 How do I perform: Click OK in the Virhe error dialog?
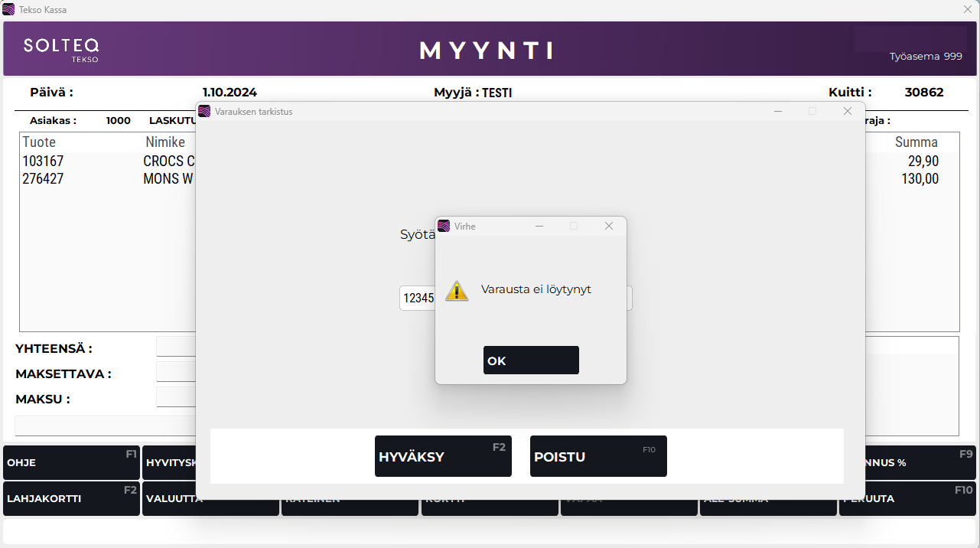531,360
